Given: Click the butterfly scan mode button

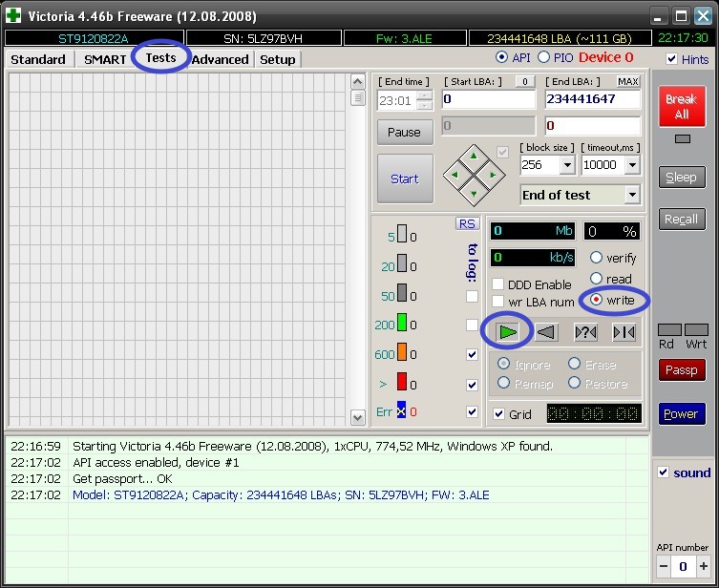Looking at the screenshot, I should click(624, 332).
